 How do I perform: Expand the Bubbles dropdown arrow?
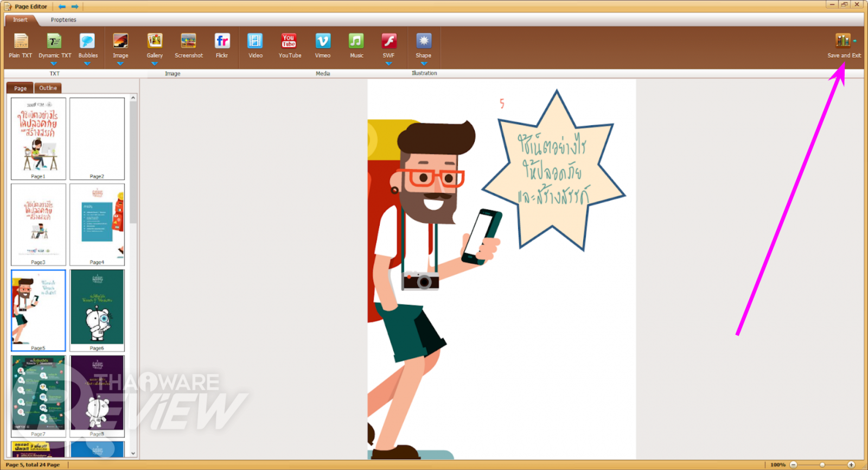tap(87, 63)
